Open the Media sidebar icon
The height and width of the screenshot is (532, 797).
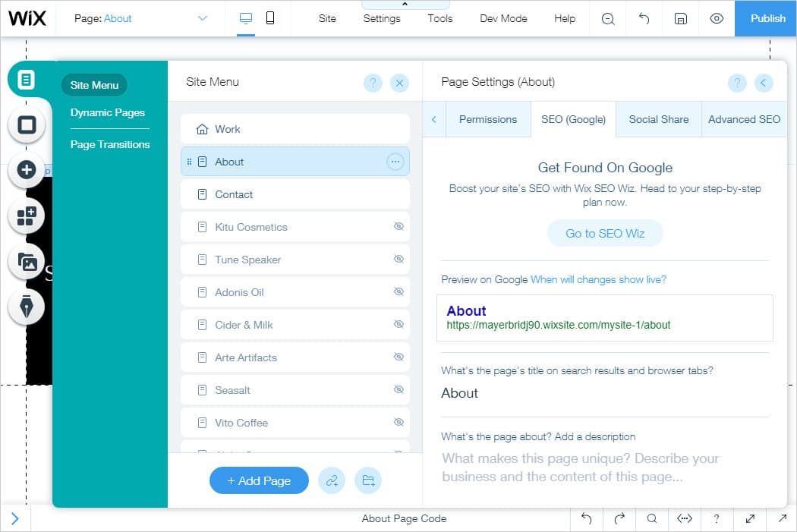coord(27,262)
